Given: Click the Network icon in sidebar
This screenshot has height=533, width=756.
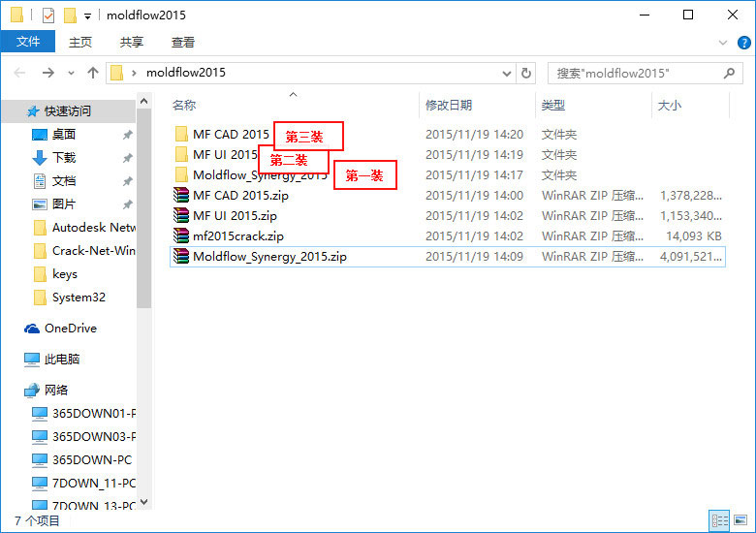Looking at the screenshot, I should pos(32,390).
